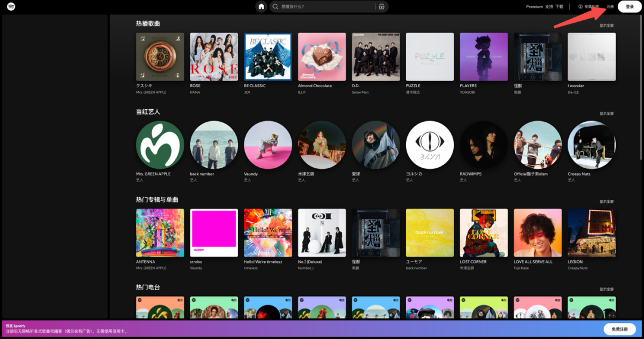Open the 热门专辑与单曲 section heading

(x=157, y=200)
